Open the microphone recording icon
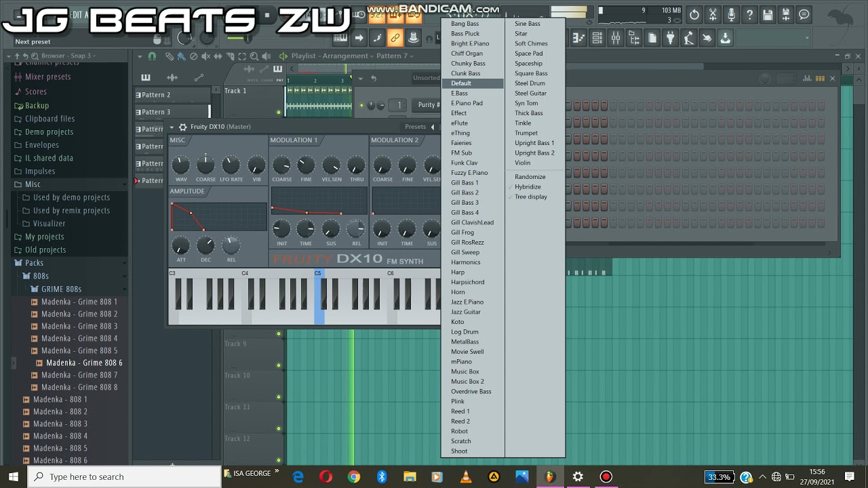Image resolution: width=868 pixels, height=488 pixels. point(731,14)
